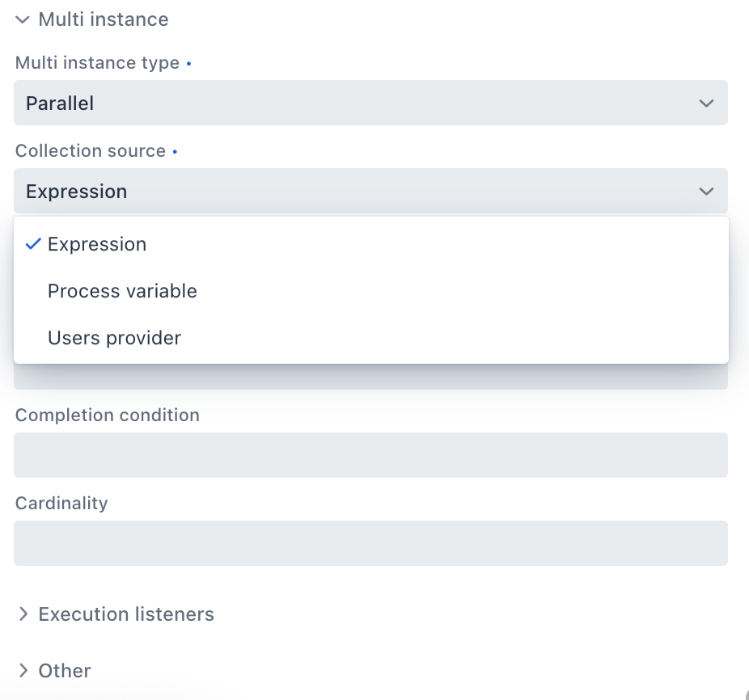This screenshot has width=749, height=700.
Task: Collapse the Multi instance section chevron
Action: 22,19
